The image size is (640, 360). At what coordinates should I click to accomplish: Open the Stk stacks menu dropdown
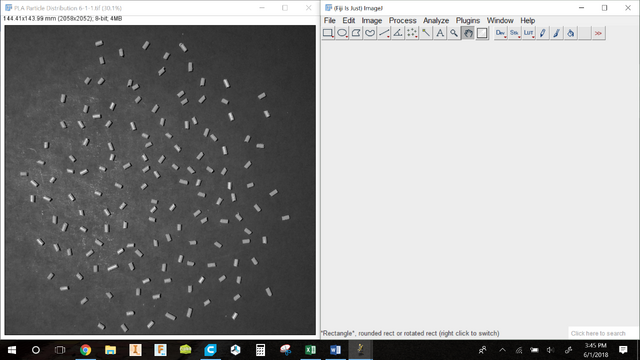pos(514,33)
